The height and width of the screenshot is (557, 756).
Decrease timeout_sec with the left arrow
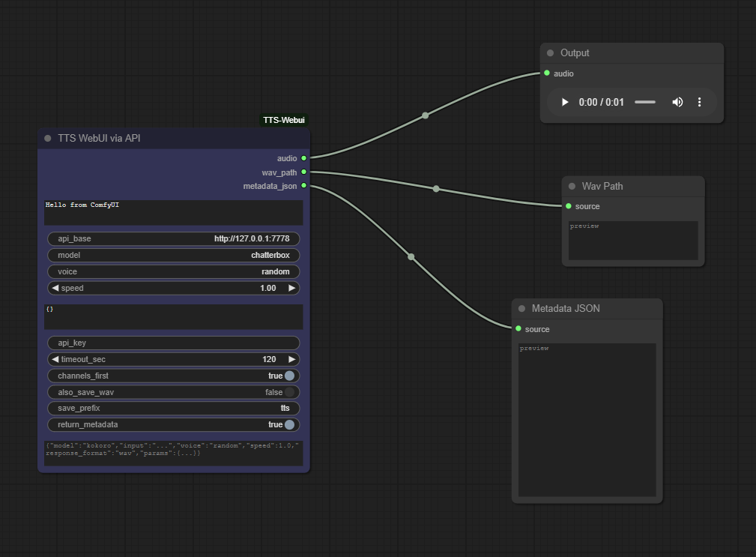[55, 359]
